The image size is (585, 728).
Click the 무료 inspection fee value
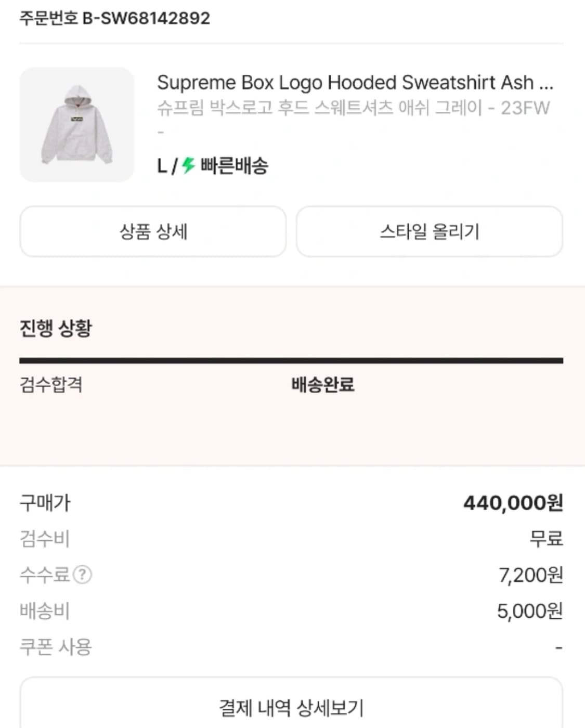546,539
